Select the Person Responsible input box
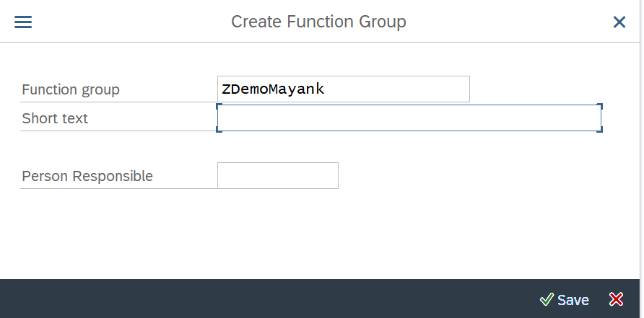644x318 pixels. 278,176
